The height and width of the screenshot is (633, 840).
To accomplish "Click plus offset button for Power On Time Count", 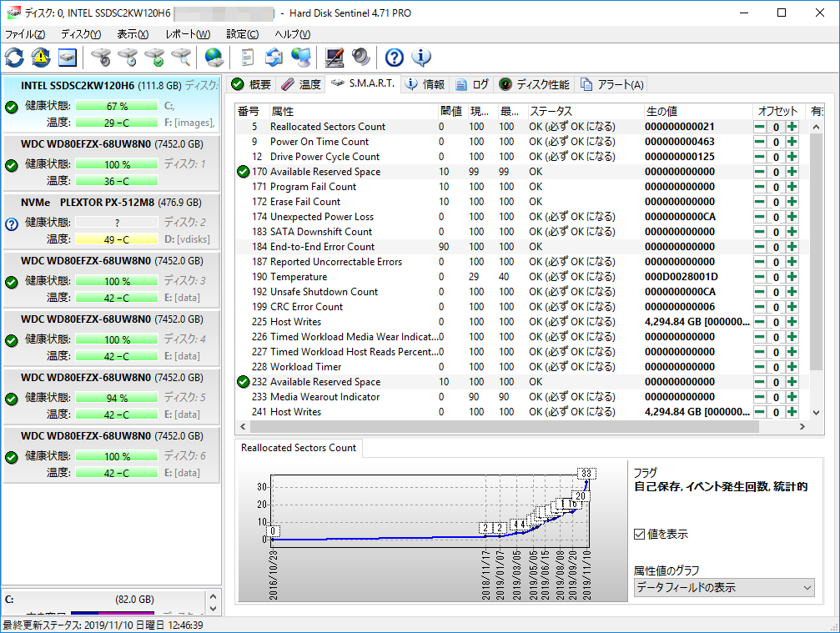I will (x=792, y=142).
